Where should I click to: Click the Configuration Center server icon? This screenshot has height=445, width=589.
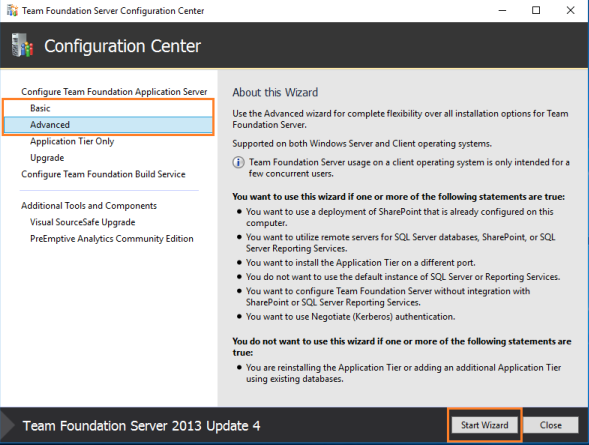(22, 45)
